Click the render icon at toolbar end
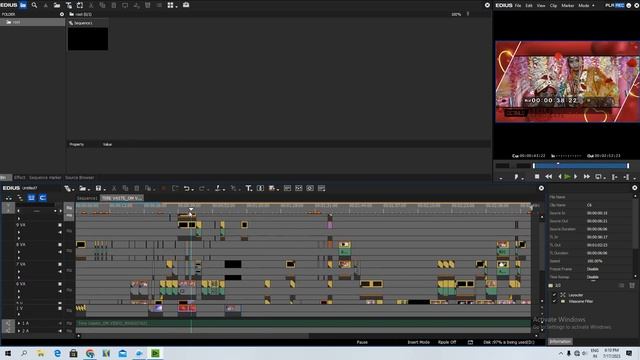The width and height of the screenshot is (640, 360). click(x=322, y=188)
